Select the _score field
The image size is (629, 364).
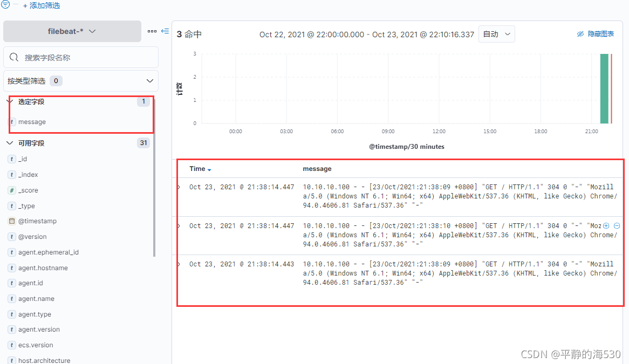(x=28, y=190)
